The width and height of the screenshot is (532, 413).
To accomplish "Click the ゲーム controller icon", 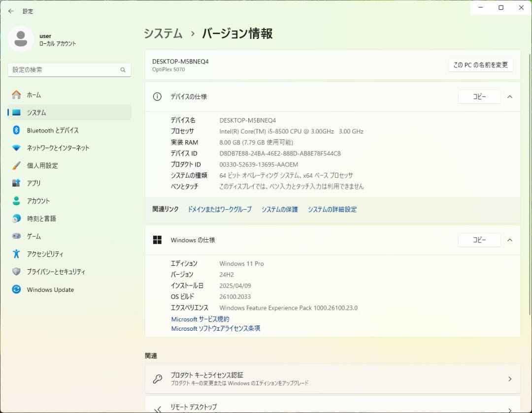I will tap(16, 236).
